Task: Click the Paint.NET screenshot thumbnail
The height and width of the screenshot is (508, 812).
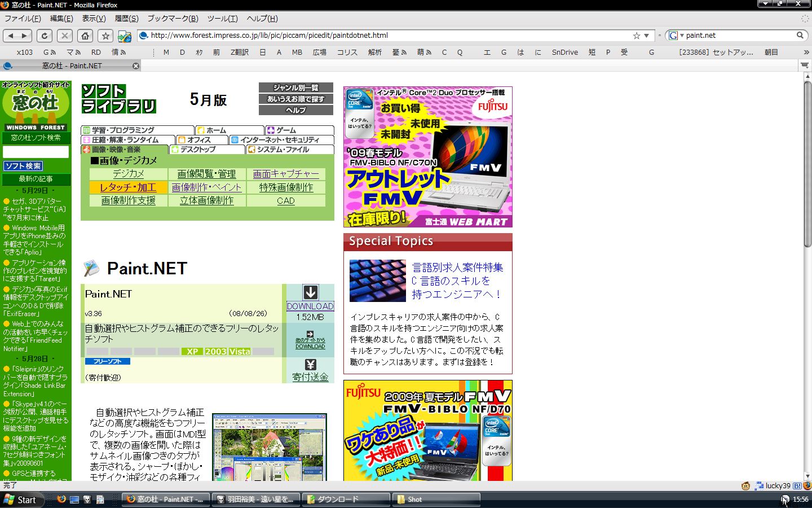Action: 270,448
